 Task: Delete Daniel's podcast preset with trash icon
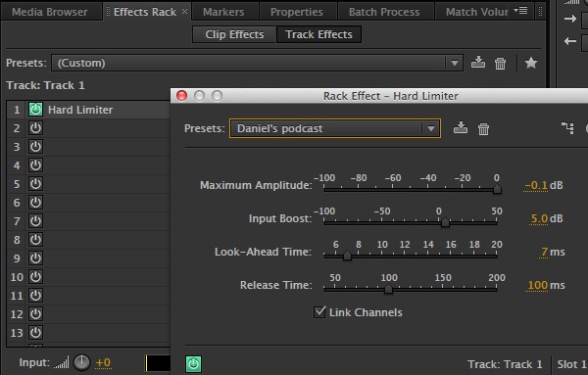coord(484,129)
